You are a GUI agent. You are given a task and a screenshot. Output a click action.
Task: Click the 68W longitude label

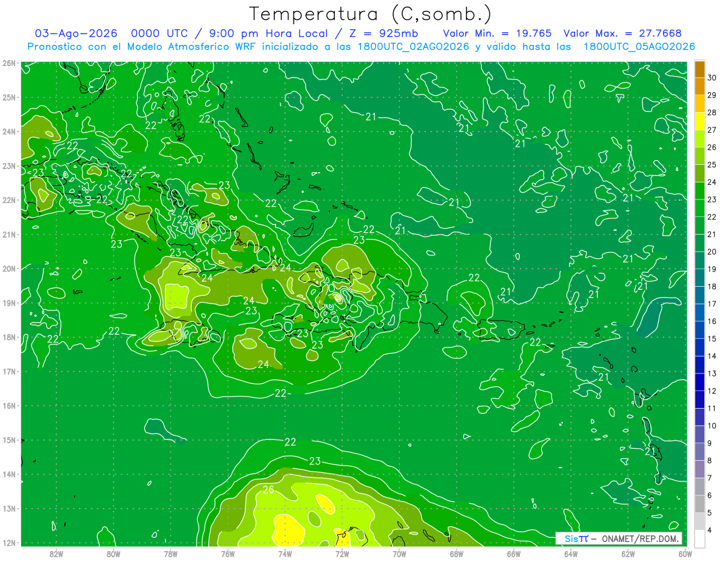click(x=457, y=554)
